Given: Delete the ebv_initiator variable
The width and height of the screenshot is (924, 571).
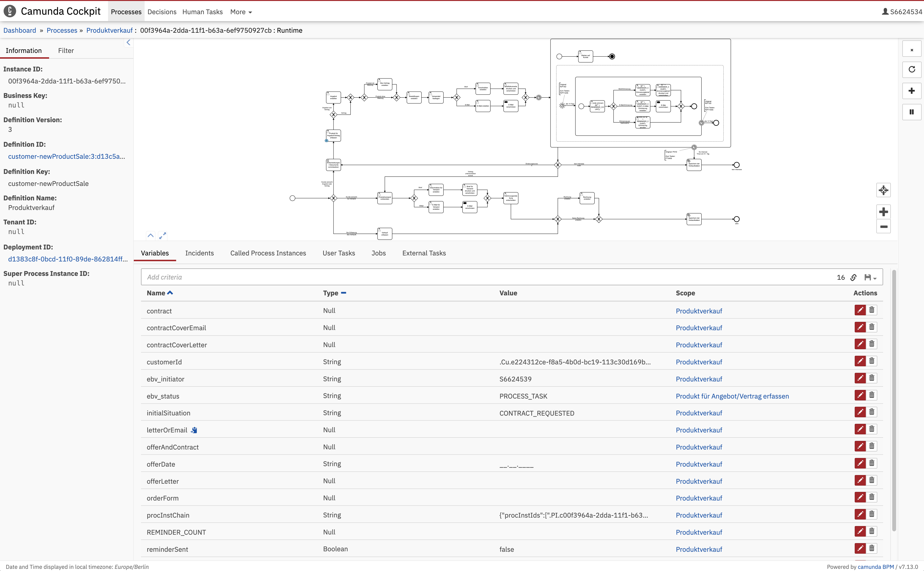Looking at the screenshot, I should pyautogui.click(x=872, y=378).
